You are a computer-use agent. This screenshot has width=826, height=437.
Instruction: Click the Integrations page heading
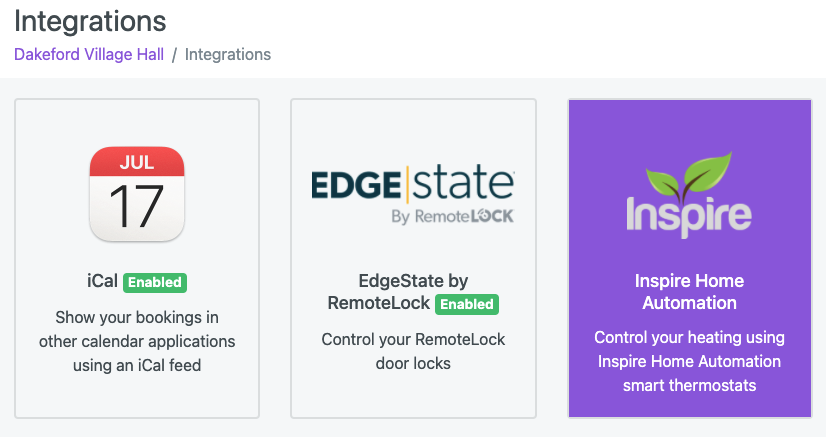(90, 22)
